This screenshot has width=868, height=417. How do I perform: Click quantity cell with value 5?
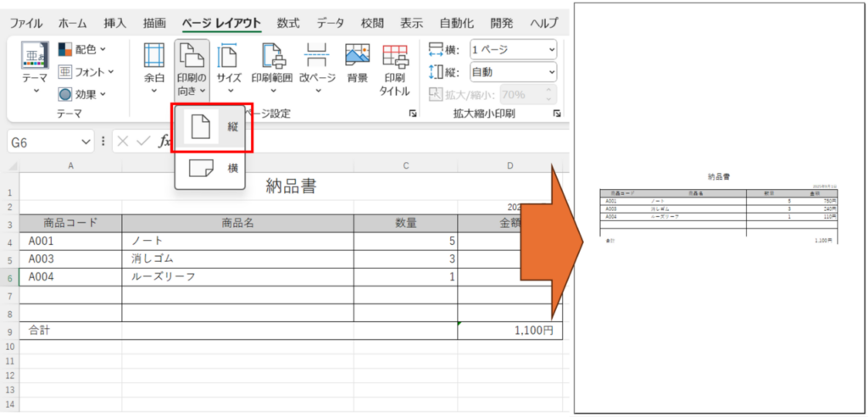click(x=406, y=242)
